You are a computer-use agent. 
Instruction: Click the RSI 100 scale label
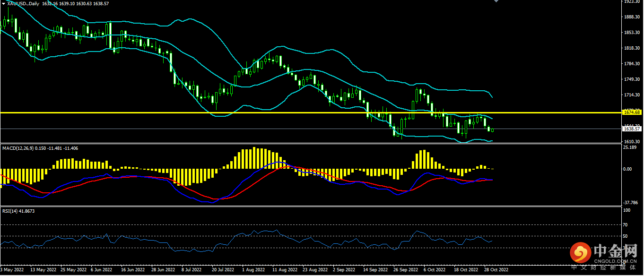click(x=626, y=210)
